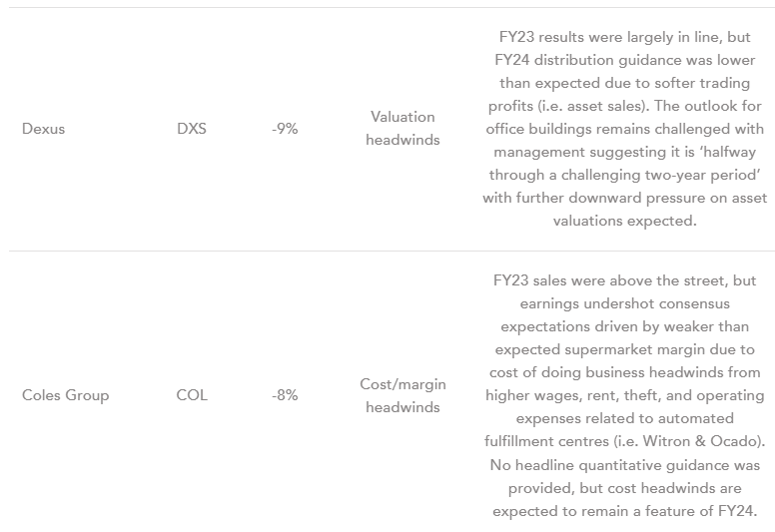Image resolution: width=775 pixels, height=532 pixels.
Task: Click the divider between Dexus and Coles rows
Action: [x=387, y=251]
